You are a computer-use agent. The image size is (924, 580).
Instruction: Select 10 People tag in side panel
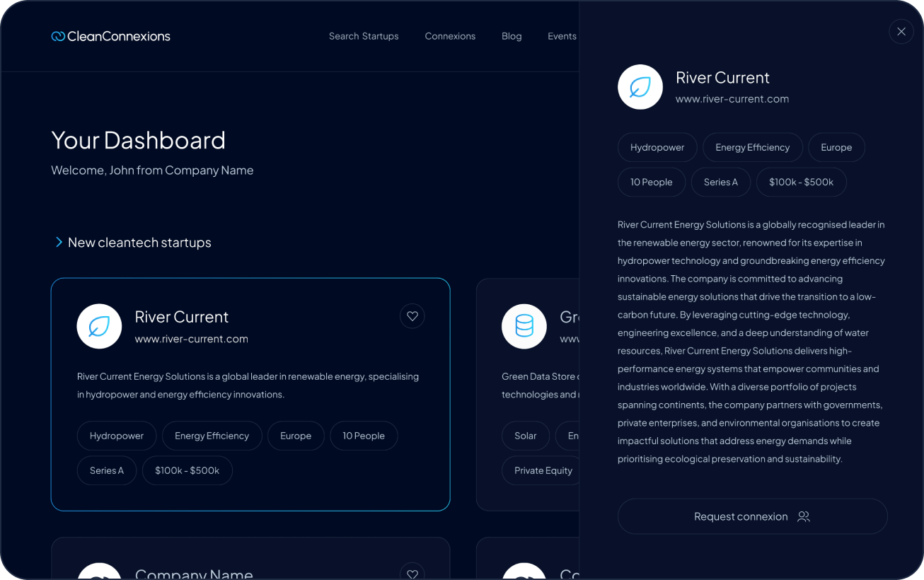click(x=652, y=182)
